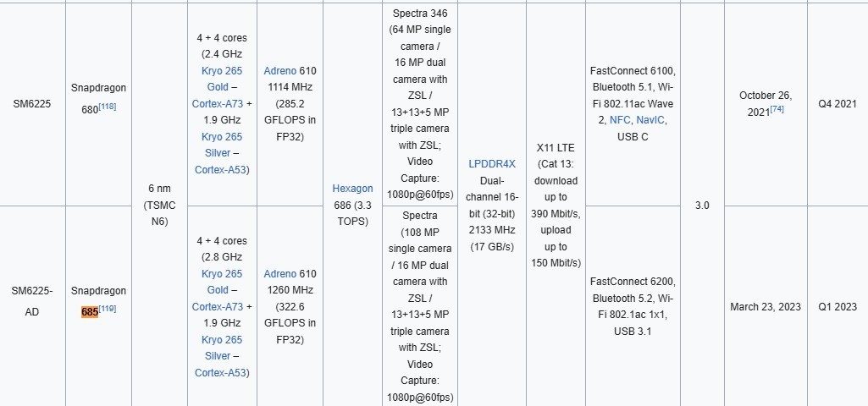Open Kryo 265 Silver link in SM6225-AD row

pos(222,348)
